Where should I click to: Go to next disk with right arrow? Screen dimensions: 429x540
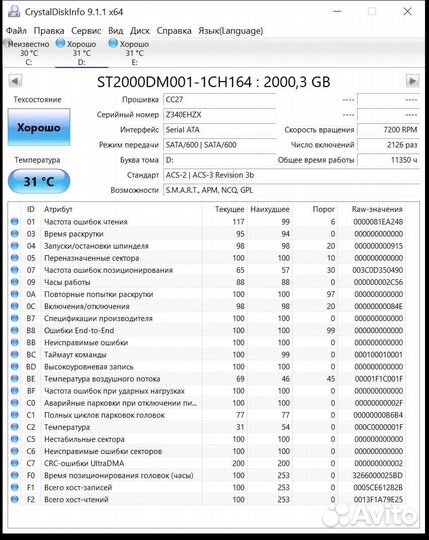tap(412, 81)
